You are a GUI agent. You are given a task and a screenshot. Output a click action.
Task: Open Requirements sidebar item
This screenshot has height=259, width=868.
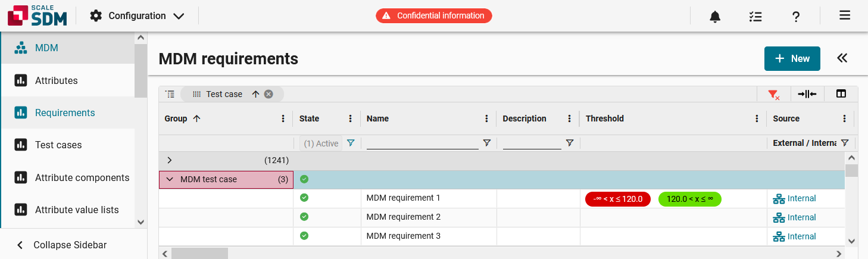click(x=67, y=113)
